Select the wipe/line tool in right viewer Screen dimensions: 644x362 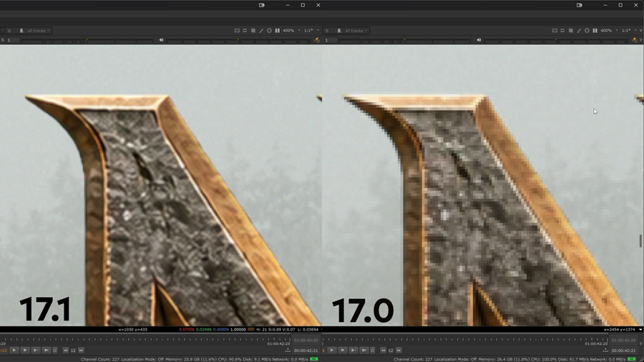579,30
